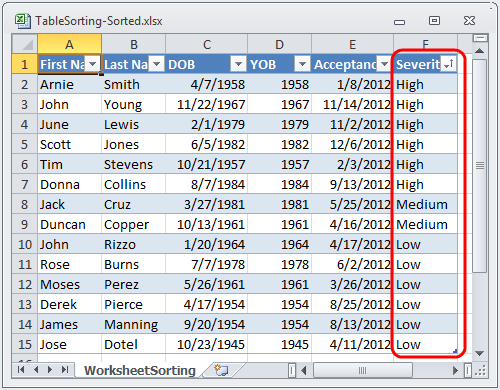The width and height of the screenshot is (500, 390).
Task: Click the cell containing Stevens
Action: tap(134, 164)
